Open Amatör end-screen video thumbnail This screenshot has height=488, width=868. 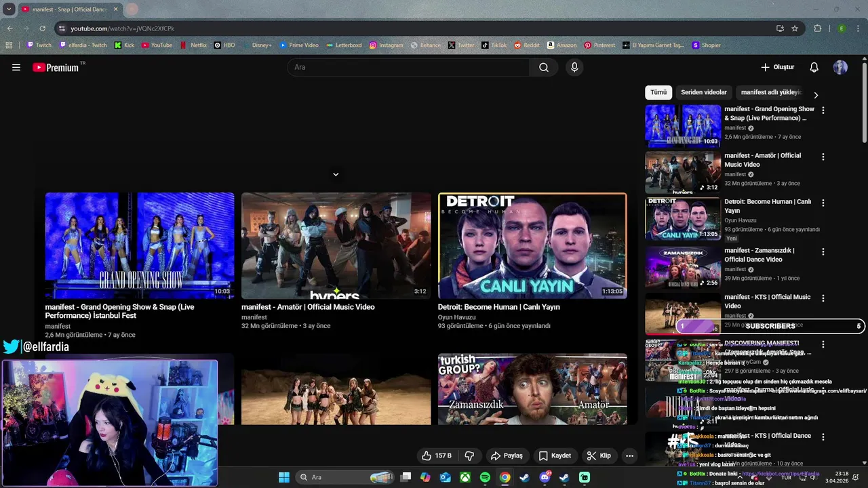pyautogui.click(x=336, y=245)
